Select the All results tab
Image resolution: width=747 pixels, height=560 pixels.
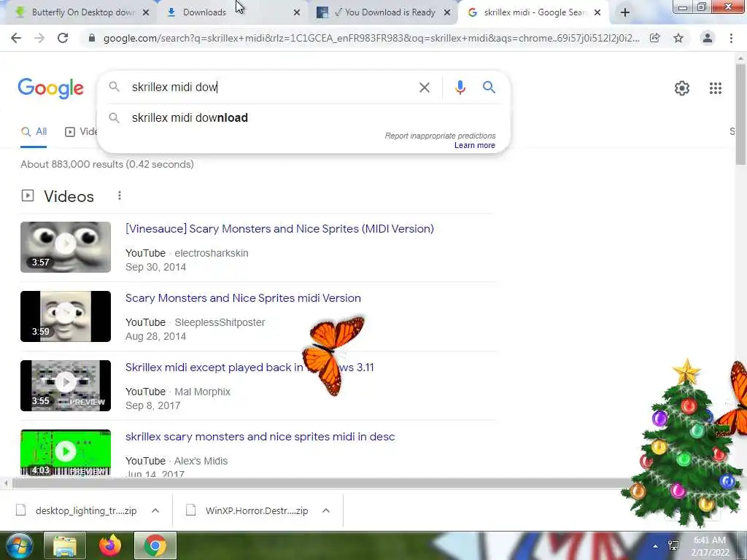pyautogui.click(x=34, y=132)
